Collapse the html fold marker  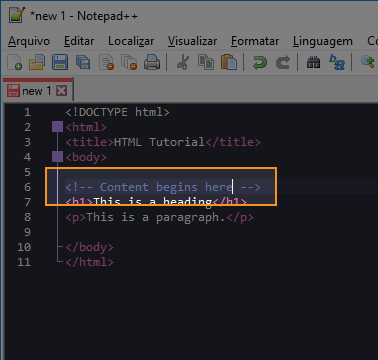pos(57,127)
